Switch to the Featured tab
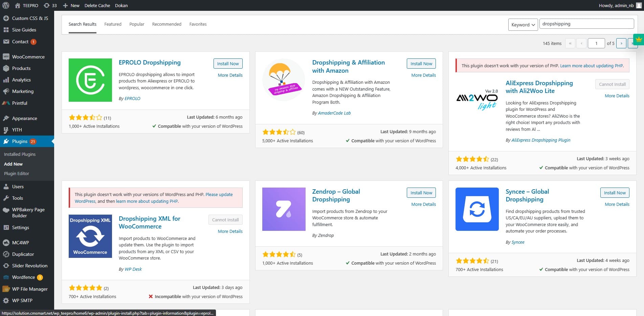 click(113, 24)
